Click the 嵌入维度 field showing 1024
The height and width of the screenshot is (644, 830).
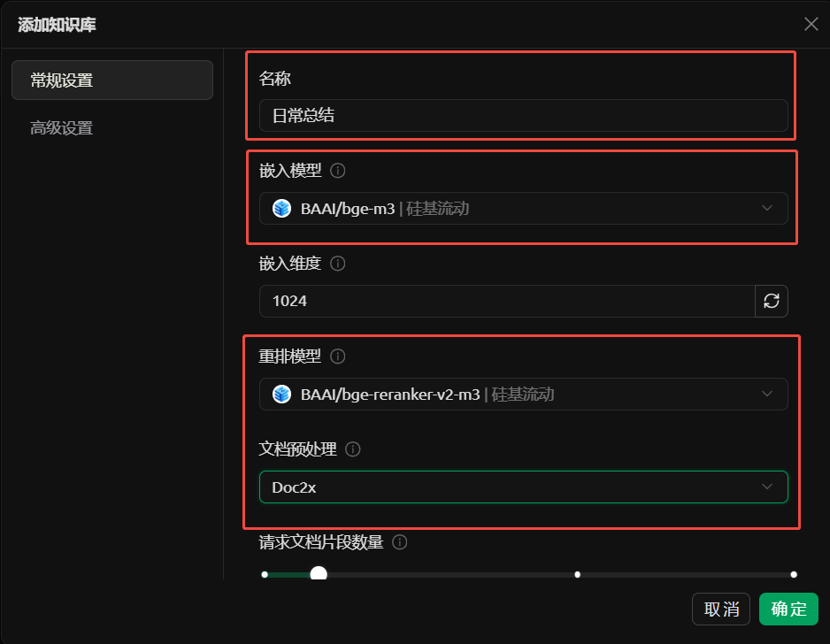507,301
